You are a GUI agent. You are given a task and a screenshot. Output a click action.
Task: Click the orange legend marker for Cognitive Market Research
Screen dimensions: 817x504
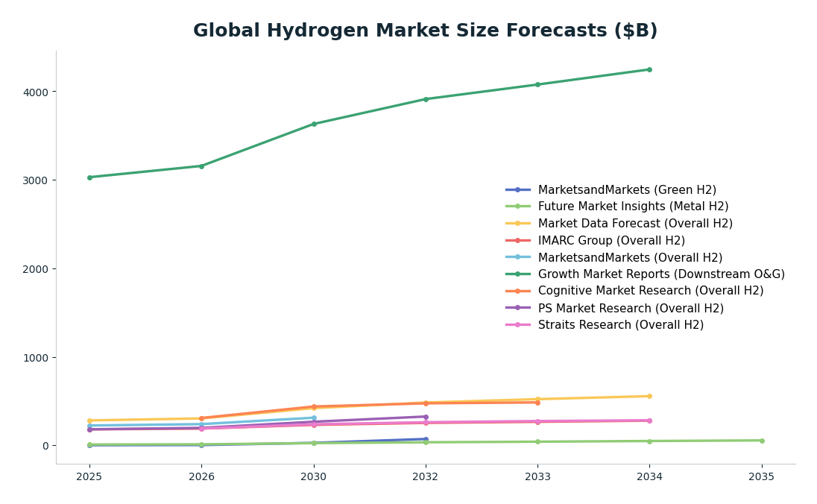[x=518, y=291]
